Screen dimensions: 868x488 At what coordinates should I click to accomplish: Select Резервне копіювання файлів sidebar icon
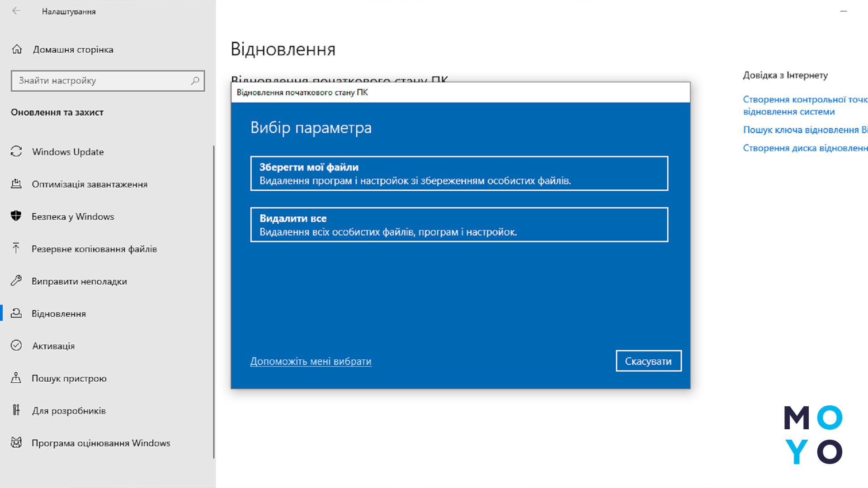click(x=16, y=249)
